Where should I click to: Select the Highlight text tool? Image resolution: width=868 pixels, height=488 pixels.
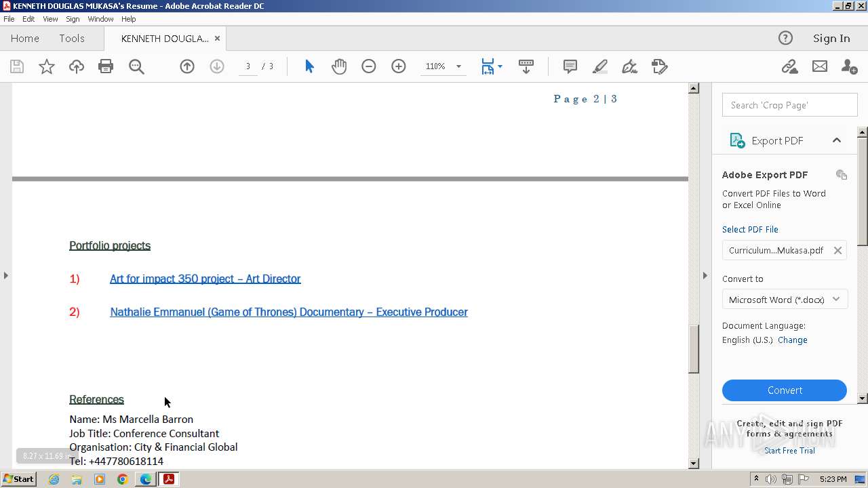pyautogui.click(x=600, y=66)
